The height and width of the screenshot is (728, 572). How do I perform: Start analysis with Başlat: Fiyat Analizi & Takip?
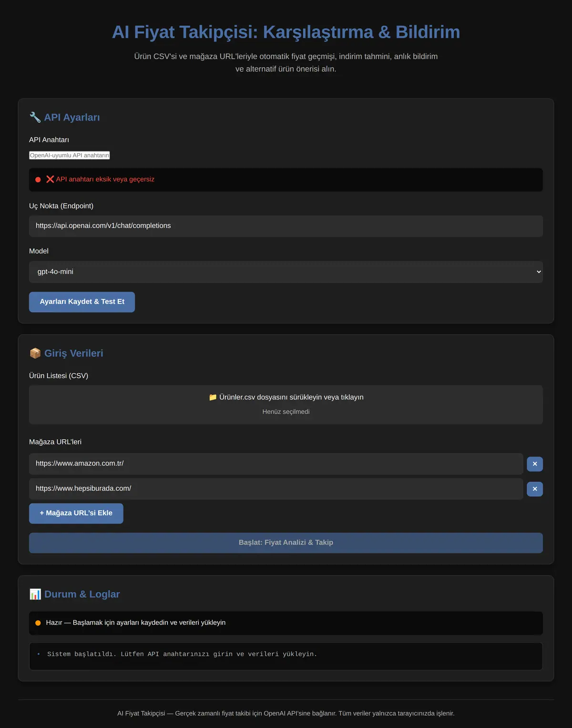[286, 543]
